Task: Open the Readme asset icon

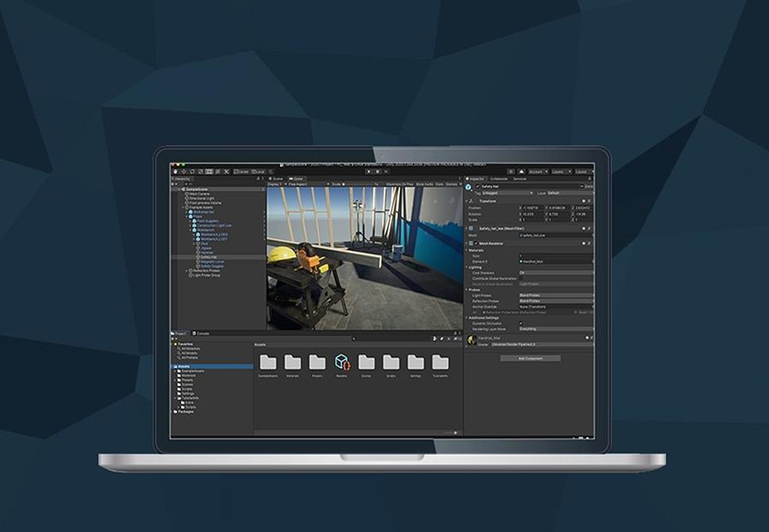Action: (x=342, y=362)
